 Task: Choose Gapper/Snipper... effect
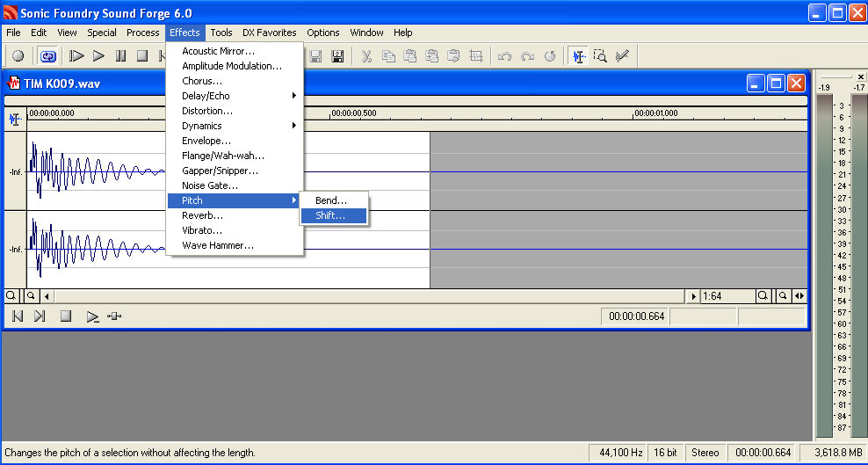point(235,171)
